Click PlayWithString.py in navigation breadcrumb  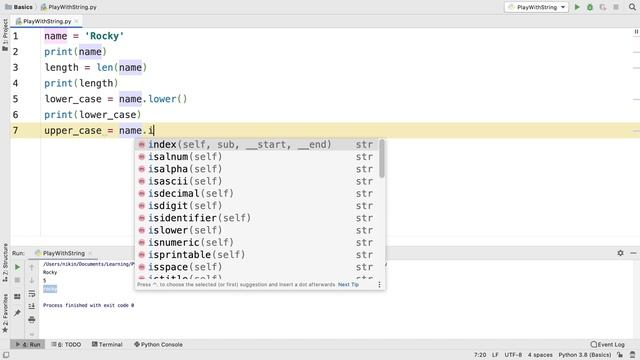pos(69,7)
